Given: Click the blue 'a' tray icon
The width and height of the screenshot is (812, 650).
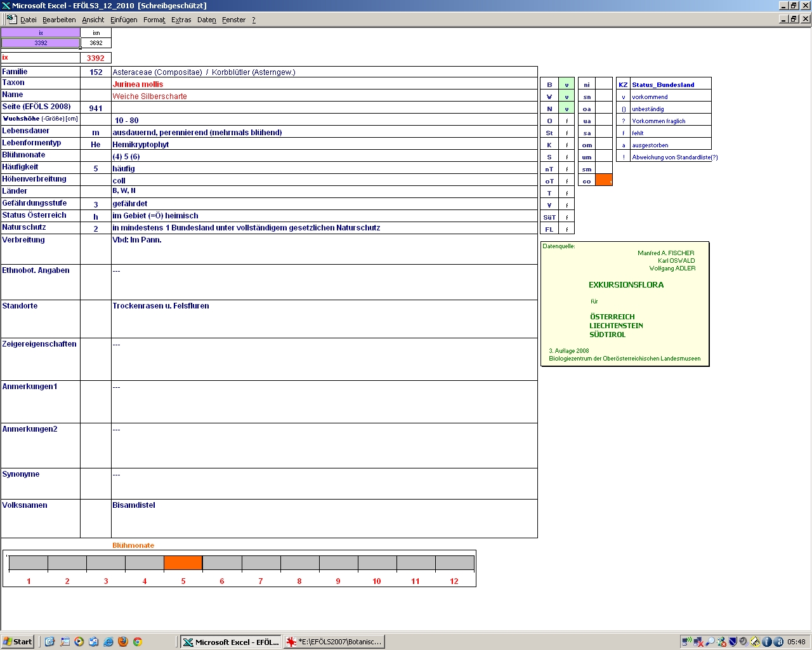Looking at the screenshot, I should (778, 642).
